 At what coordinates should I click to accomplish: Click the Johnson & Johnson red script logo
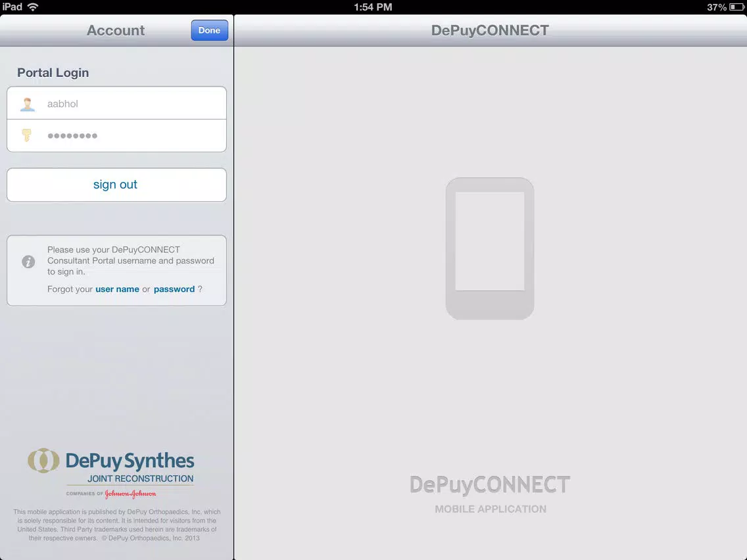[x=131, y=494]
